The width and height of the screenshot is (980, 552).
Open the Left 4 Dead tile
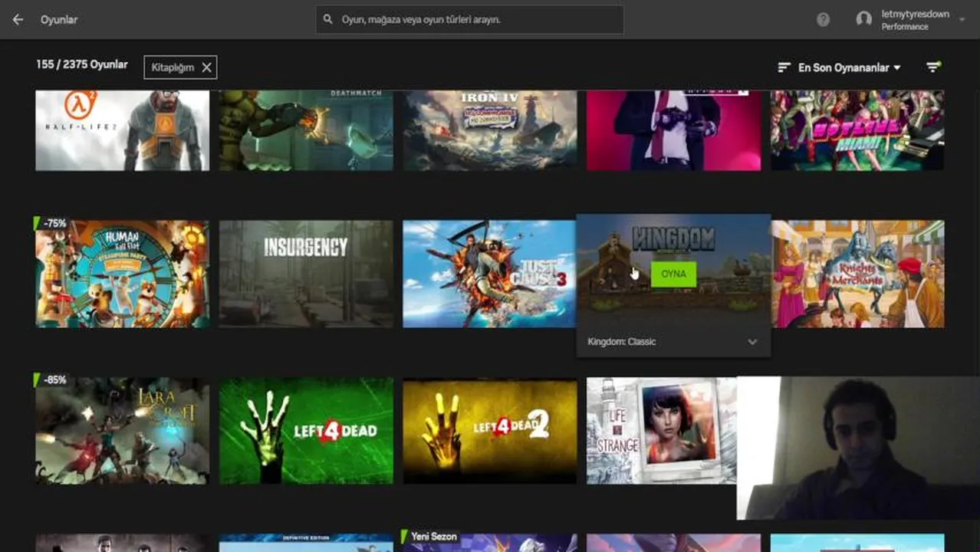pos(306,430)
